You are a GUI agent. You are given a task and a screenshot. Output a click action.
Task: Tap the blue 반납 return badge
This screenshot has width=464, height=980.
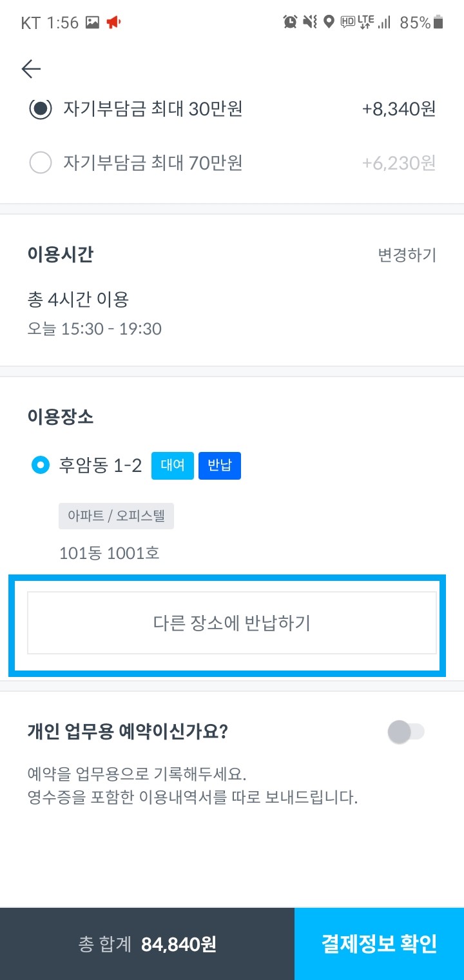point(220,465)
